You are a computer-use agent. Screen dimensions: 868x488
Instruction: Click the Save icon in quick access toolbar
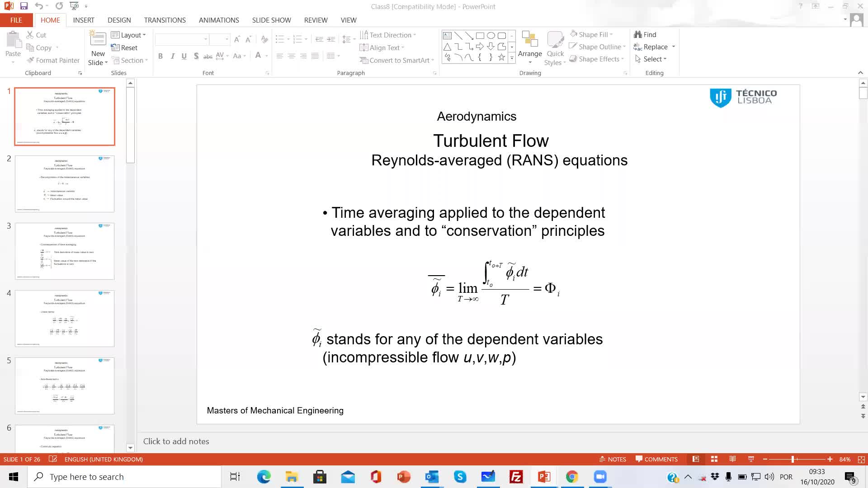24,6
